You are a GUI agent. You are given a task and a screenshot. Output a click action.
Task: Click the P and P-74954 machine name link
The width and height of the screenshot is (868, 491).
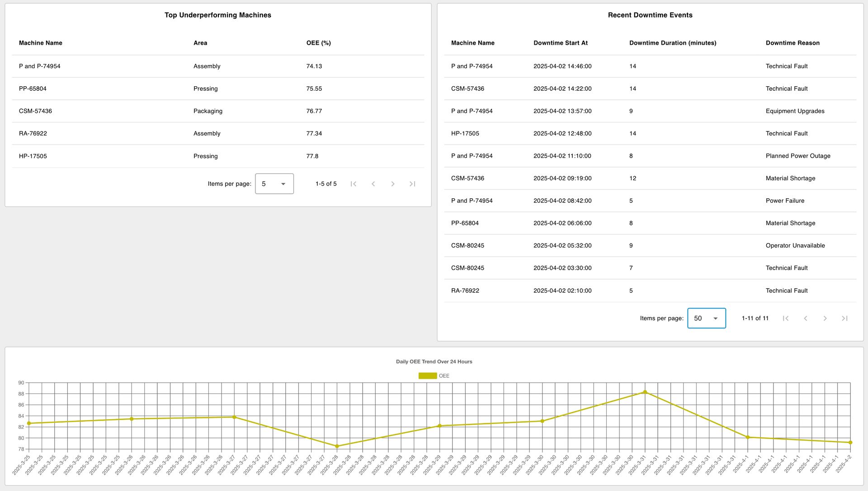[x=40, y=66]
